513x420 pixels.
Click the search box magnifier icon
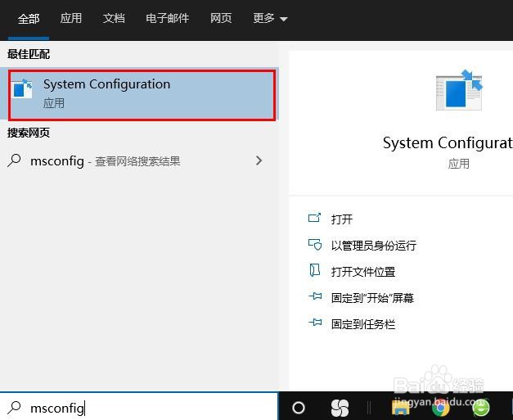pyautogui.click(x=14, y=408)
